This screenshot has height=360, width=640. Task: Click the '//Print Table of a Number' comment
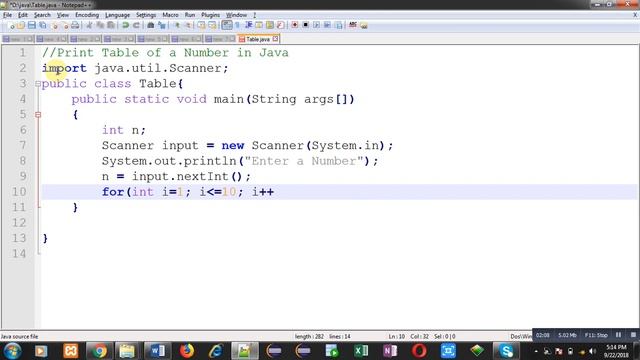[x=165, y=53]
